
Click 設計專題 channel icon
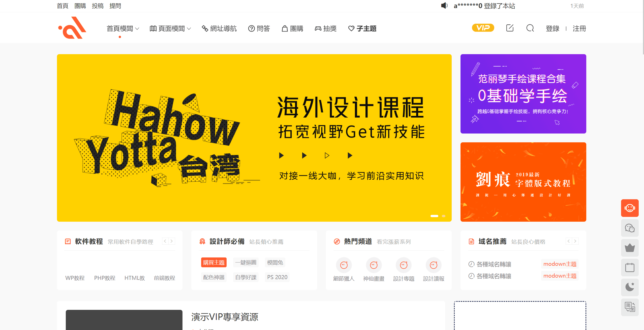point(404,265)
